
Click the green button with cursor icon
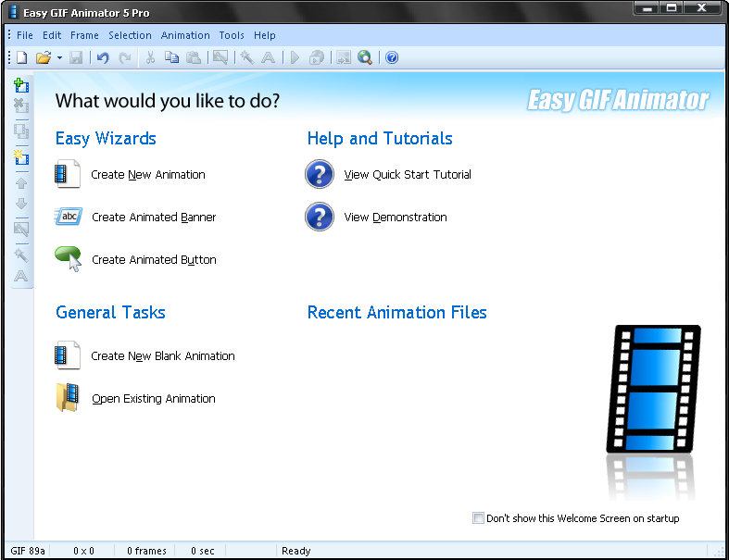pos(69,259)
